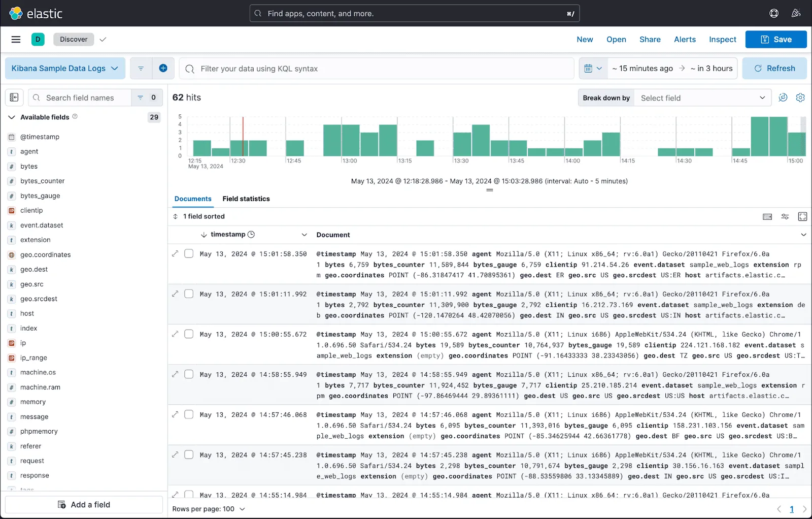Viewport: 812px width, 519px height.
Task: Switch to the Field statistics tab
Action: click(246, 199)
